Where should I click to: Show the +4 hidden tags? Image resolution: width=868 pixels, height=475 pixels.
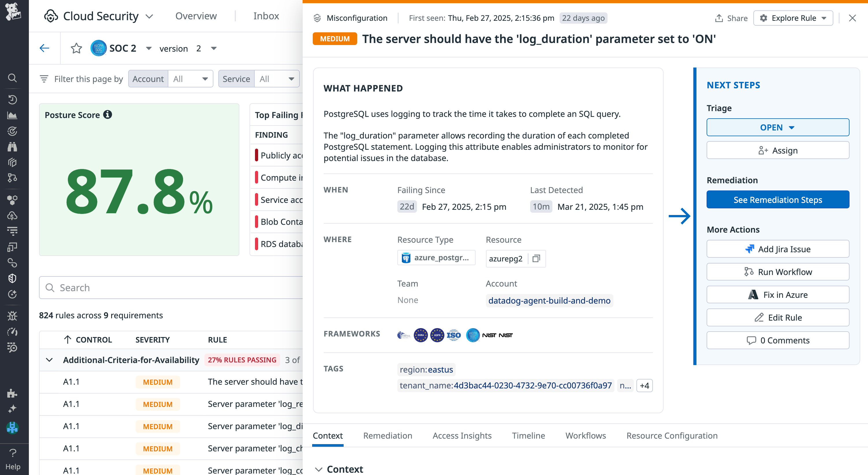click(644, 386)
